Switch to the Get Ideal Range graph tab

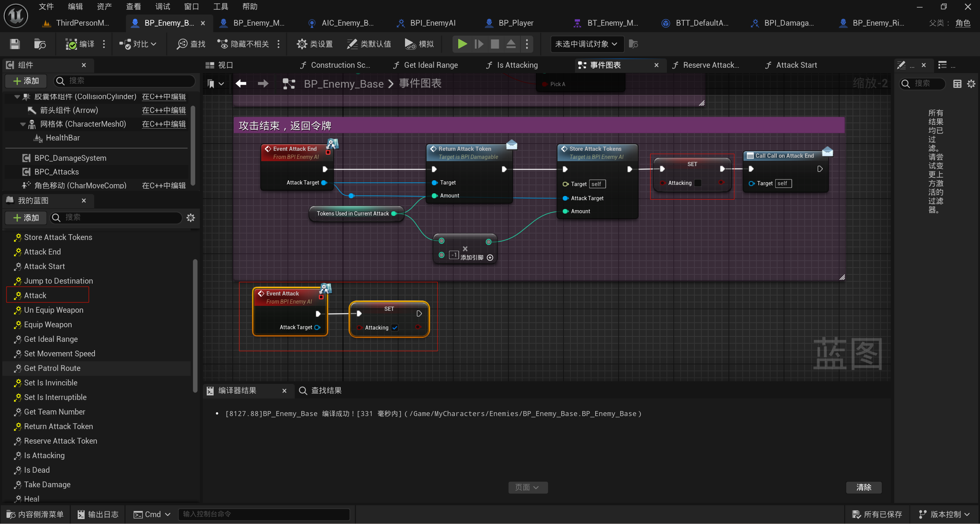coord(430,65)
